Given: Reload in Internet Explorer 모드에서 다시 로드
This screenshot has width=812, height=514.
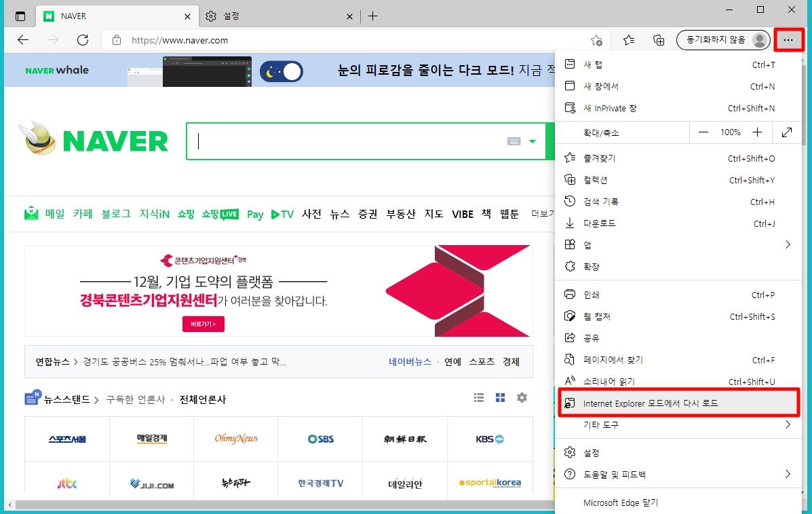Looking at the screenshot, I should (678, 403).
